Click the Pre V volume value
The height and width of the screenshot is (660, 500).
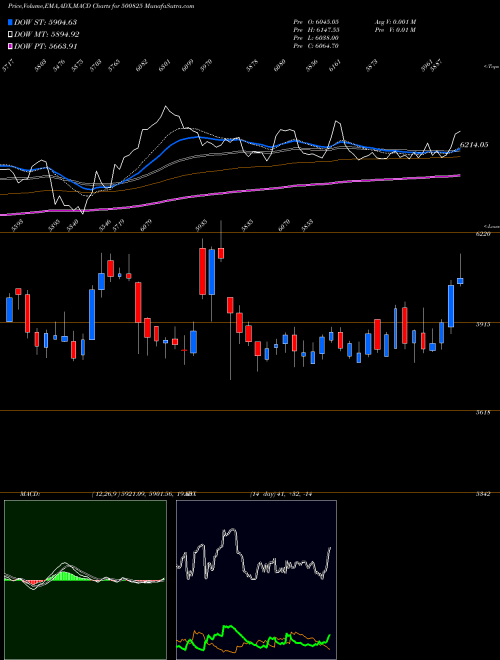(407, 30)
